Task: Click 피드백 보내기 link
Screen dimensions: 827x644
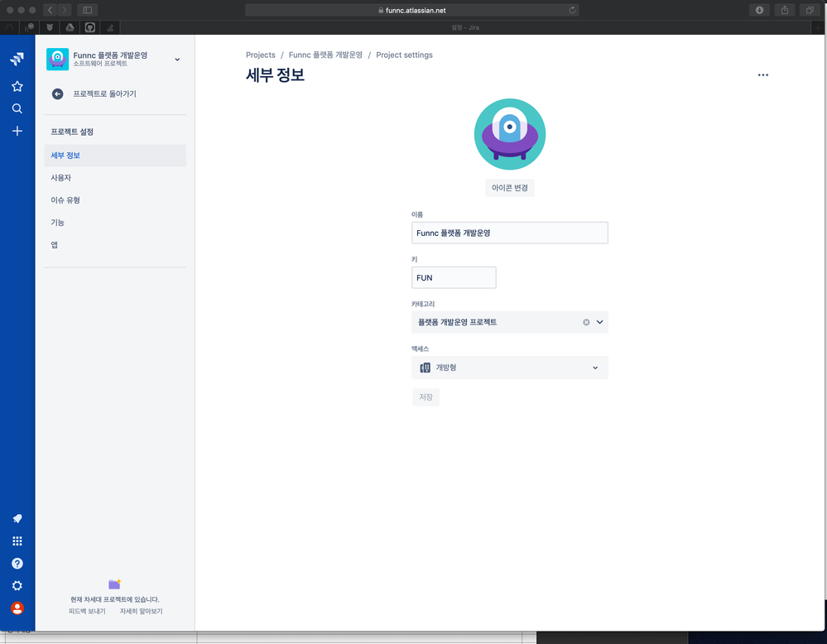Action: tap(87, 611)
